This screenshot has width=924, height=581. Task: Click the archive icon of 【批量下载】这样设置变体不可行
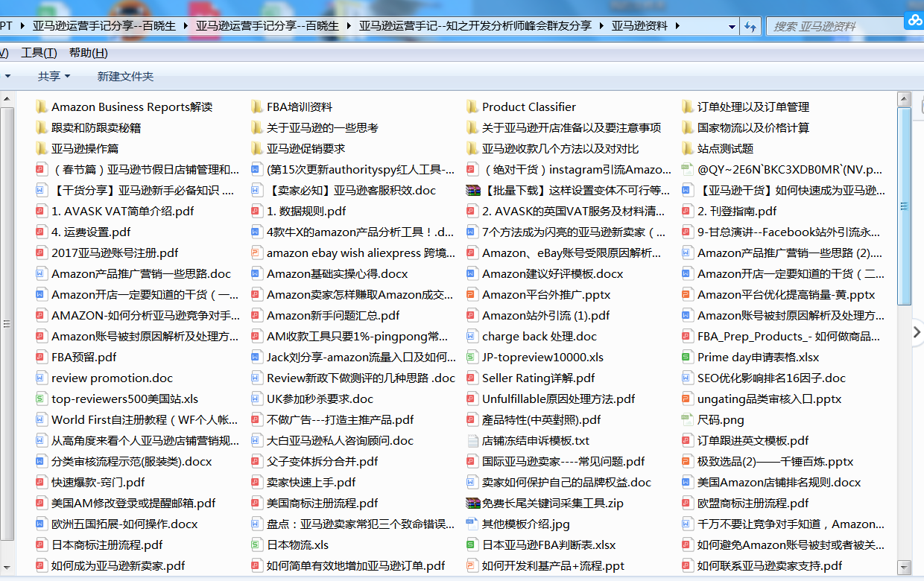point(472,190)
